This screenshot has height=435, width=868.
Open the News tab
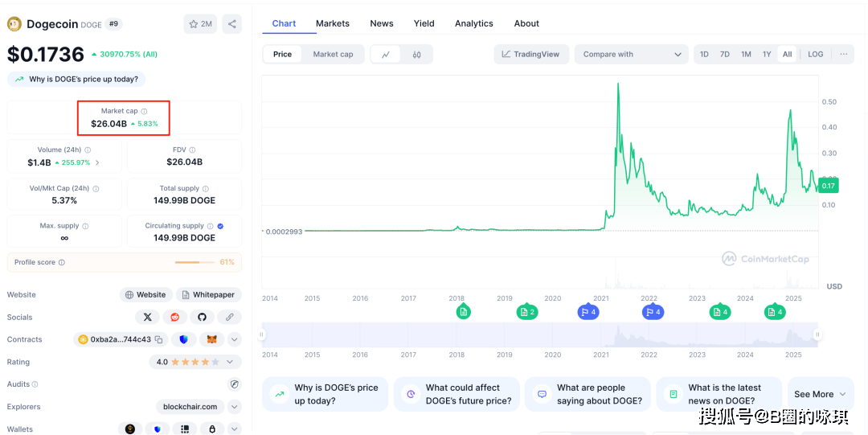[382, 23]
